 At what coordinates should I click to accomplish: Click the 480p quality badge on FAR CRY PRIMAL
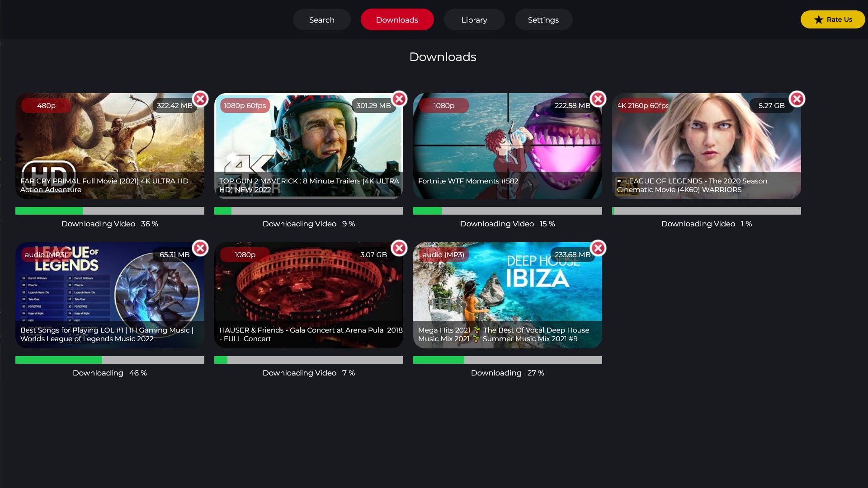click(x=45, y=105)
